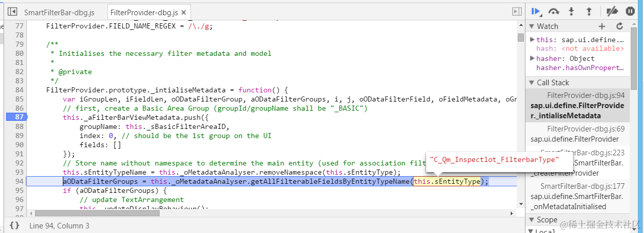The height and width of the screenshot is (233, 644).
Task: Step out of current function
Action: (589, 11)
